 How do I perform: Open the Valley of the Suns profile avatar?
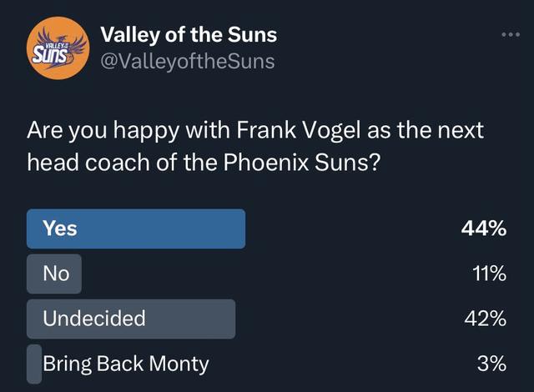coord(58,48)
